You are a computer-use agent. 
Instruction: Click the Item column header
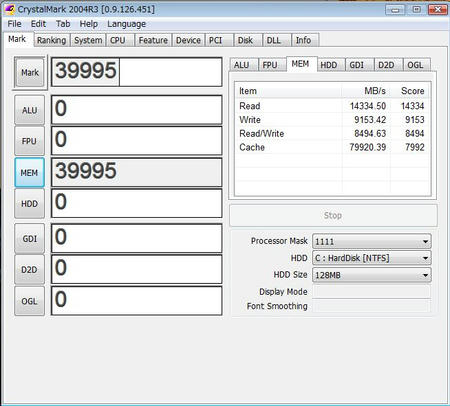[x=288, y=91]
